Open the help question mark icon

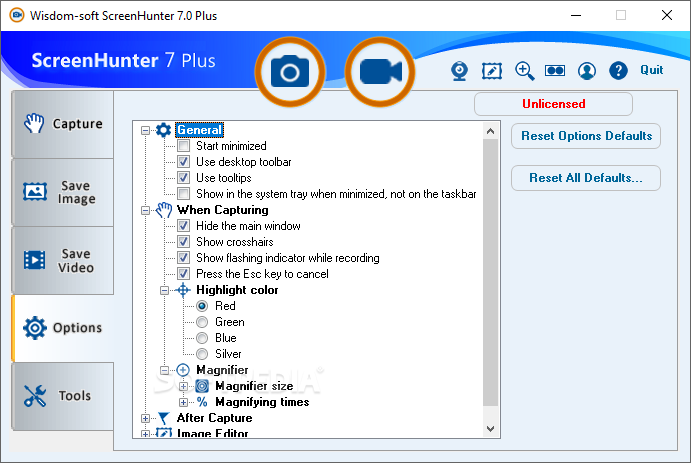(x=618, y=70)
